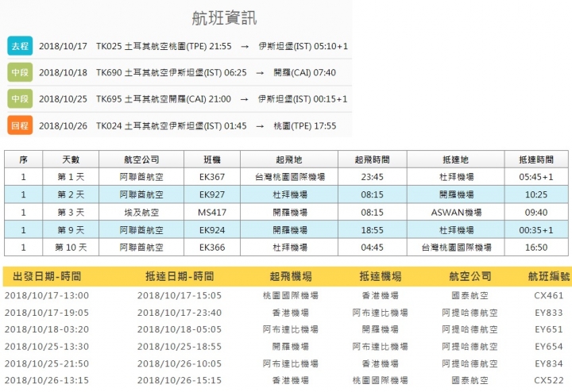Click arrival time 05:45+1
572x392 pixels.
tap(536, 177)
